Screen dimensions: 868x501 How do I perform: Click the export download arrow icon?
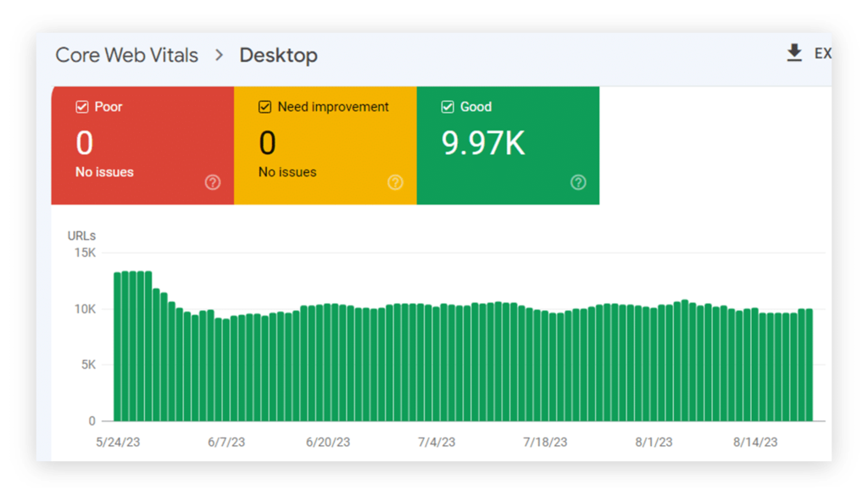(794, 53)
